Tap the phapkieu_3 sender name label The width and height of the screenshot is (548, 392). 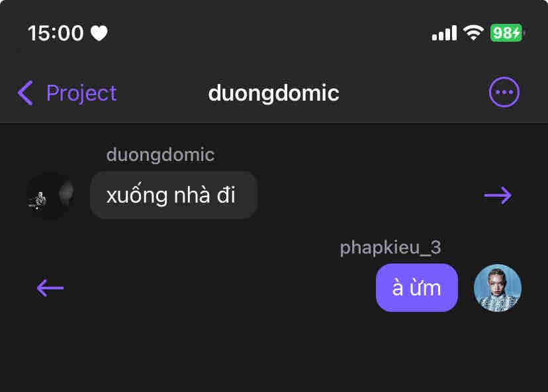390,248
